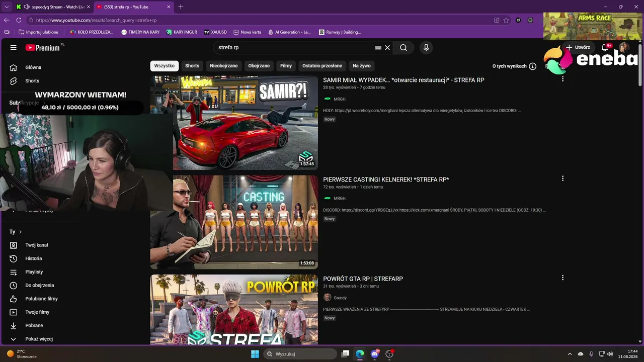This screenshot has width=644, height=362.
Task: Open O tych wynikach info
Action: (514, 66)
